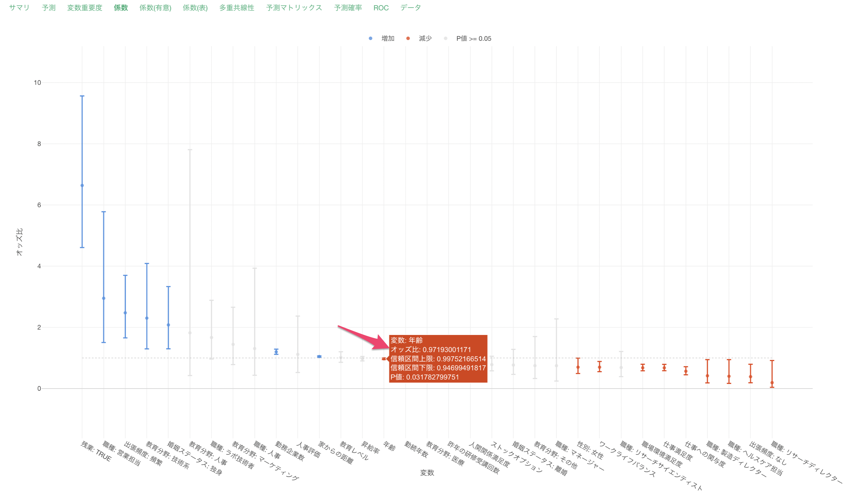Open the データ tab
This screenshot has width=852, height=504.
point(410,8)
